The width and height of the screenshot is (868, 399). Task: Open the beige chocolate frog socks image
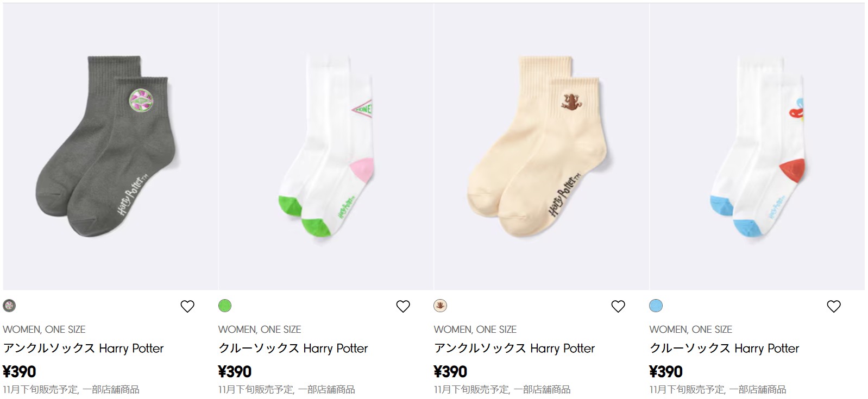pyautogui.click(x=542, y=147)
